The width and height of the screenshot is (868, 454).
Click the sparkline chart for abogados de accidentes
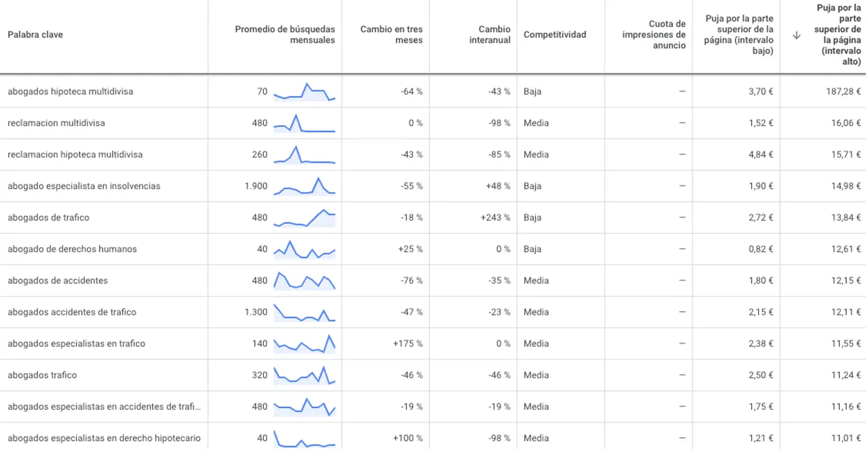[x=304, y=280]
